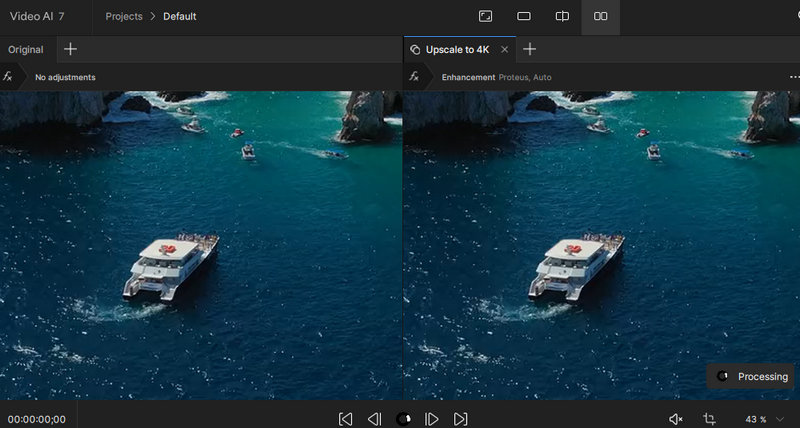Select the split-slider comparison view icon

(562, 16)
